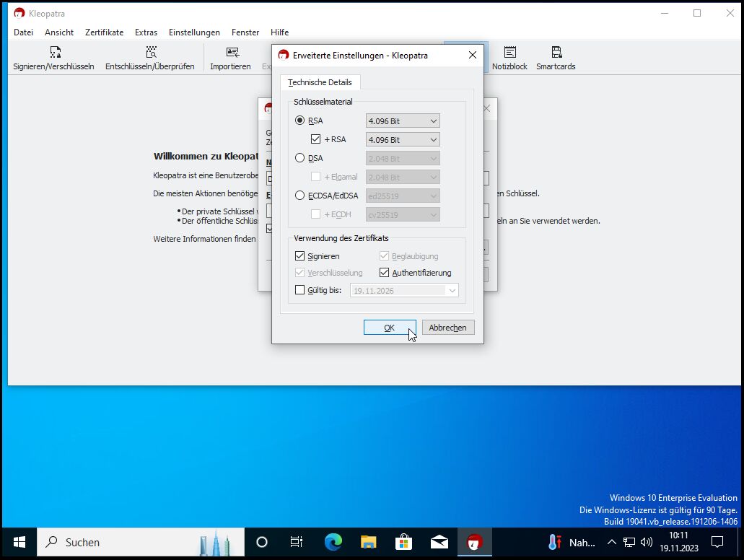The width and height of the screenshot is (744, 560).
Task: Click the Signieren/Verschlüsseln toolbar icon
Action: coord(54,58)
